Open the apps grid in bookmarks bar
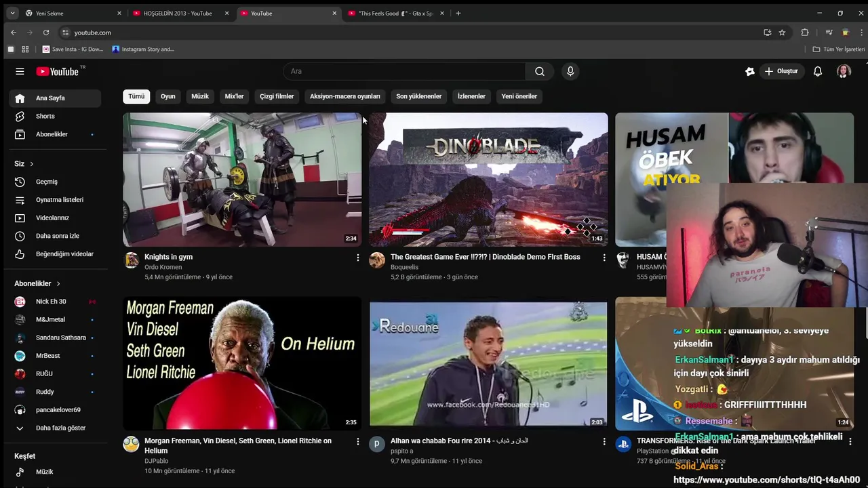 point(25,49)
